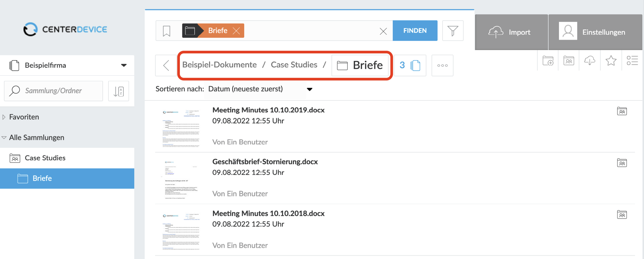The width and height of the screenshot is (644, 259).
Task: Click cloud download icon
Action: point(590,60)
